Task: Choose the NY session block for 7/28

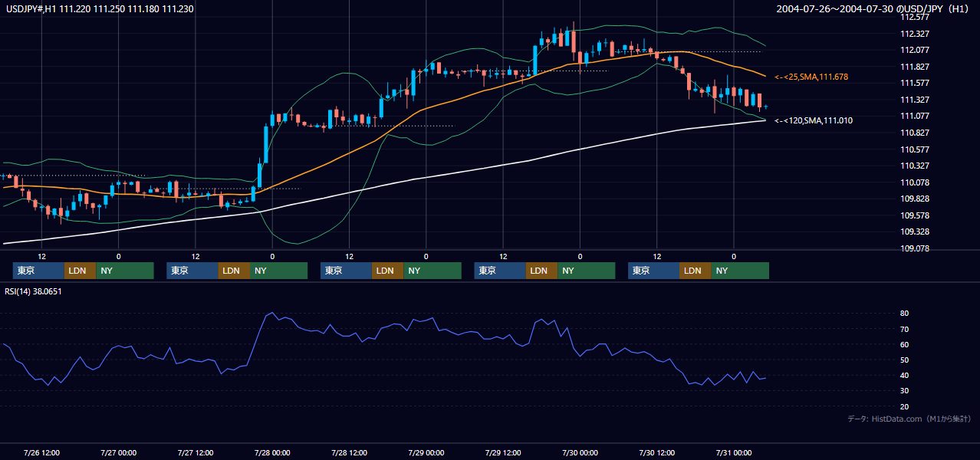Action: click(x=432, y=271)
